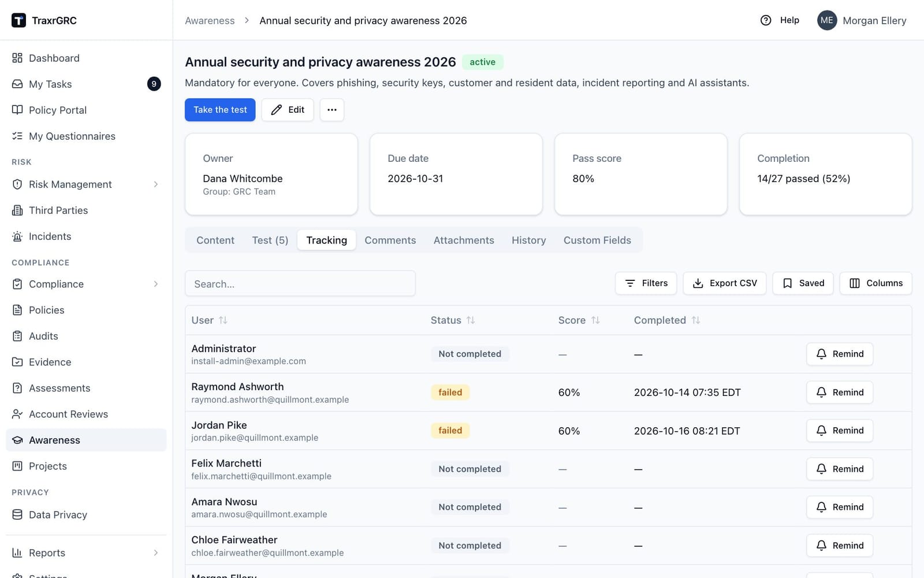Click the Compliance clipboard icon

coord(17,284)
